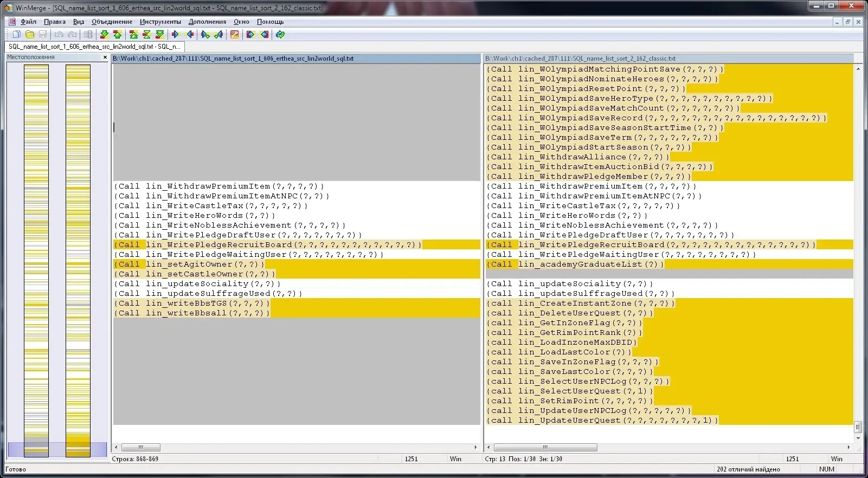
Task: Click the left pane file path header
Action: [x=296, y=59]
